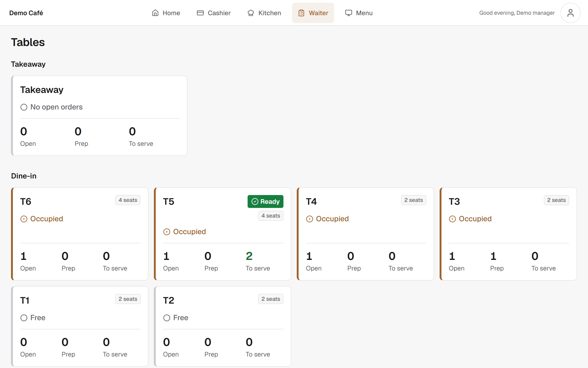Click the Menu monitor icon

(348, 13)
